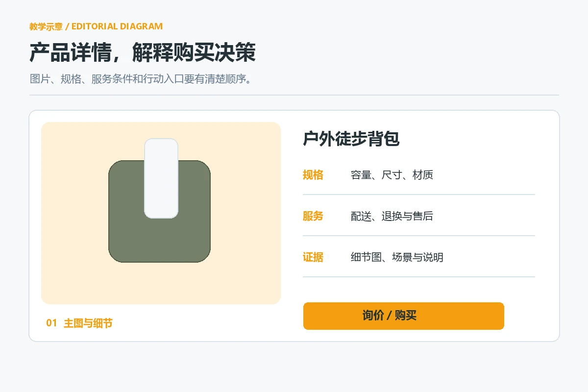588x392 pixels.
Task: Click the 细节图、场景与说明 text
Action: point(397,257)
